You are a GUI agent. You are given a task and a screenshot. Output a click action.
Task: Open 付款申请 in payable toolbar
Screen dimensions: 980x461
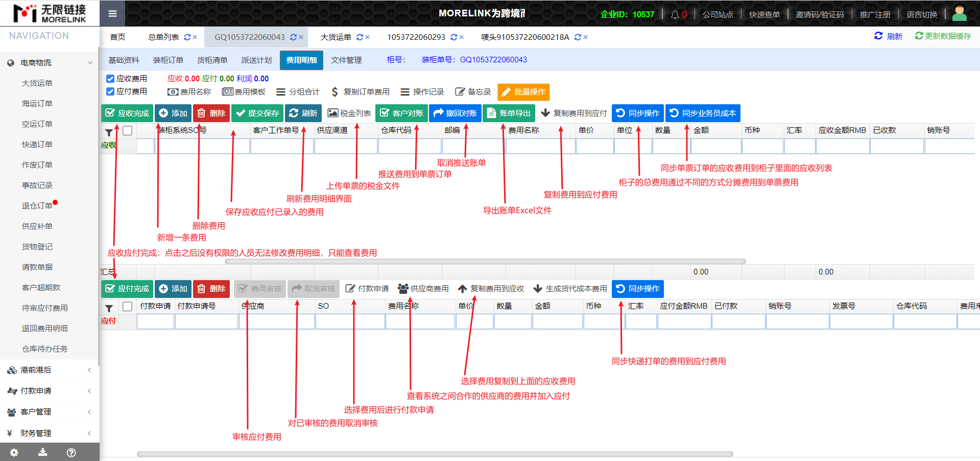point(367,289)
